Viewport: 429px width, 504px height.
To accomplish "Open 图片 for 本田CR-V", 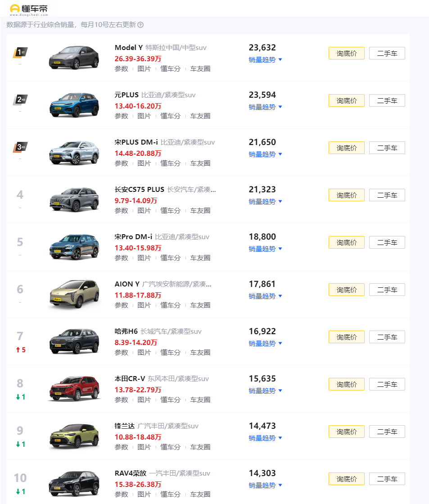I will [144, 400].
